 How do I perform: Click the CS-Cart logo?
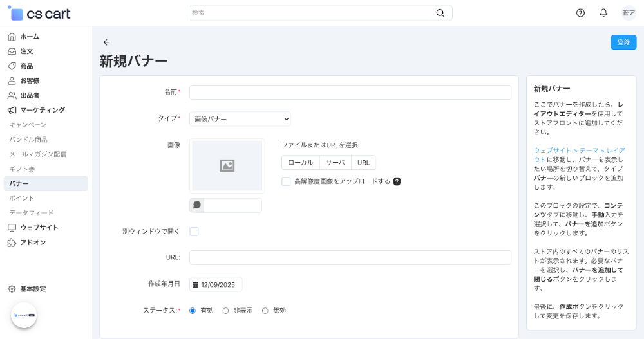click(39, 13)
